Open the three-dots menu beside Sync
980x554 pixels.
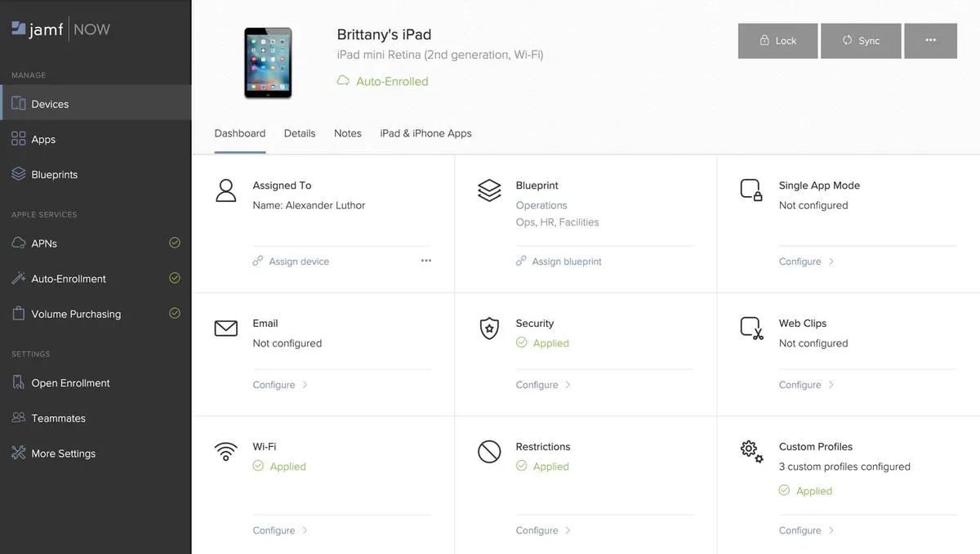[x=930, y=40]
